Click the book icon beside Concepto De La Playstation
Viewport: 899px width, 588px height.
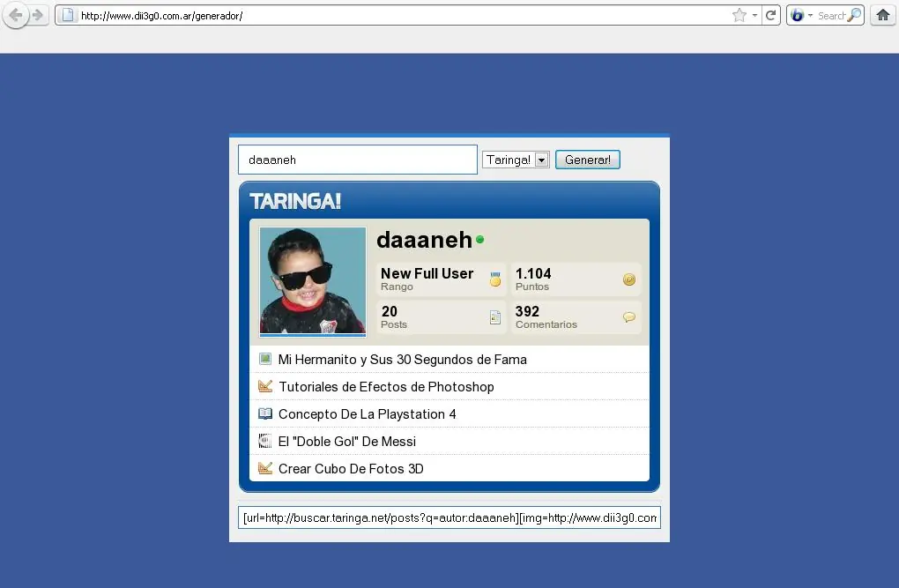(x=265, y=413)
